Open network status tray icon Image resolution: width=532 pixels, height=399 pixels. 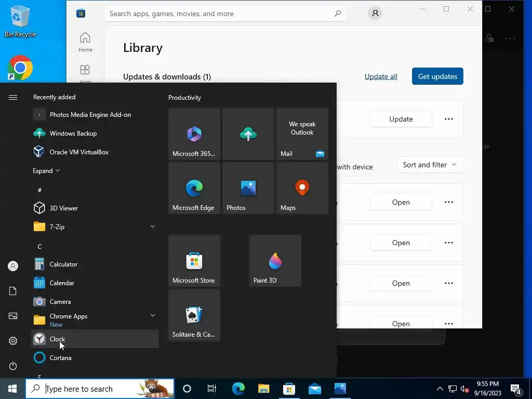point(453,389)
